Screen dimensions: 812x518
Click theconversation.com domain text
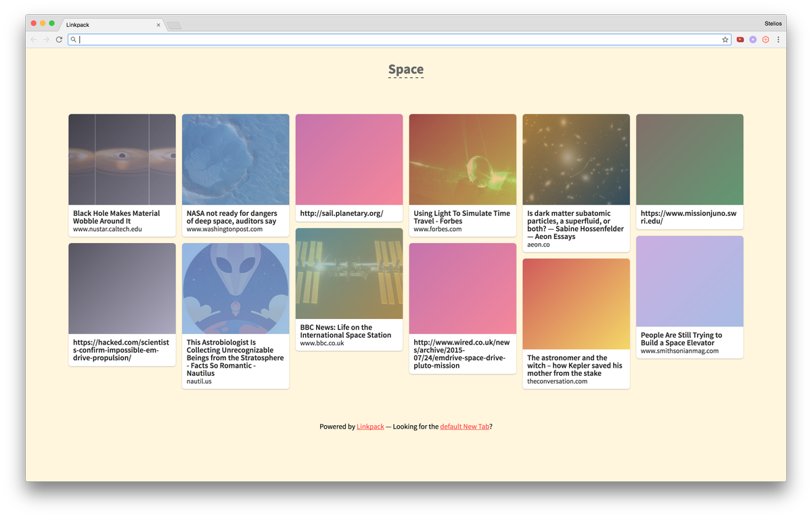point(558,381)
